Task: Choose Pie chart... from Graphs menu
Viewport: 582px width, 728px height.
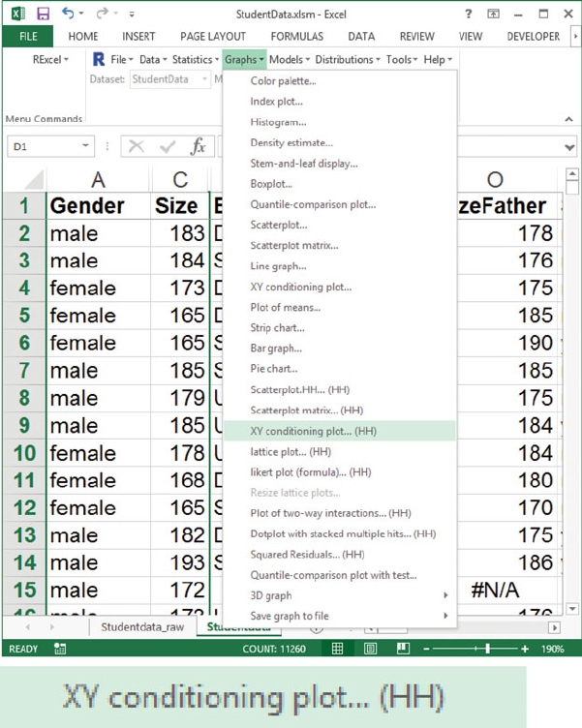Action: (340, 369)
